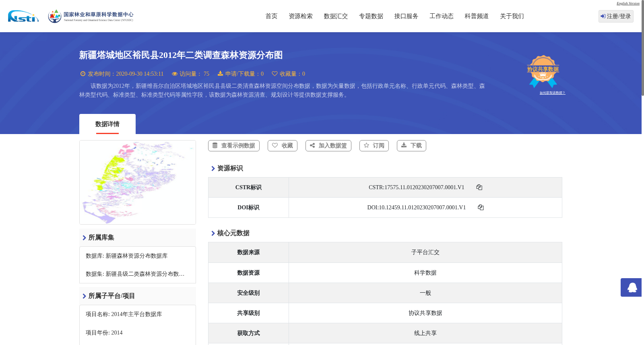Open the 资源检索 menu
Image resolution: width=644 pixels, height=345 pixels.
pos(301,16)
